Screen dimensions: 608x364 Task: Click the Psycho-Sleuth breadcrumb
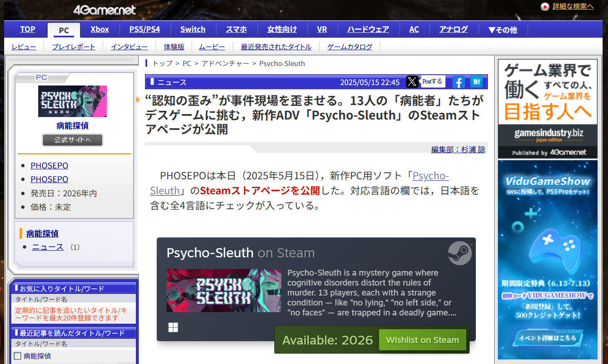click(x=282, y=64)
